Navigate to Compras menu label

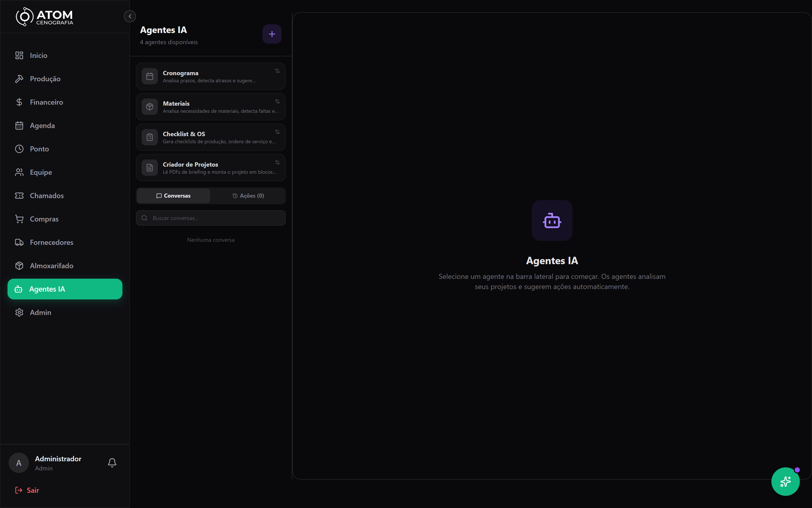pyautogui.click(x=44, y=219)
